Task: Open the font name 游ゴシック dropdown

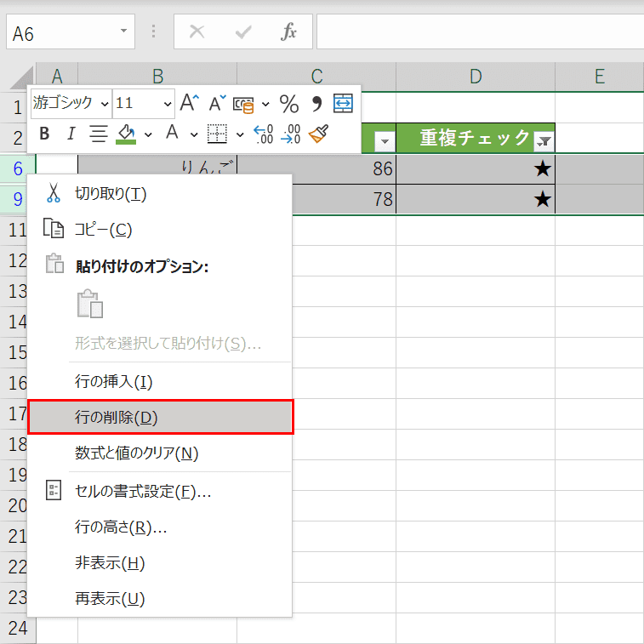Action: pyautogui.click(x=105, y=104)
